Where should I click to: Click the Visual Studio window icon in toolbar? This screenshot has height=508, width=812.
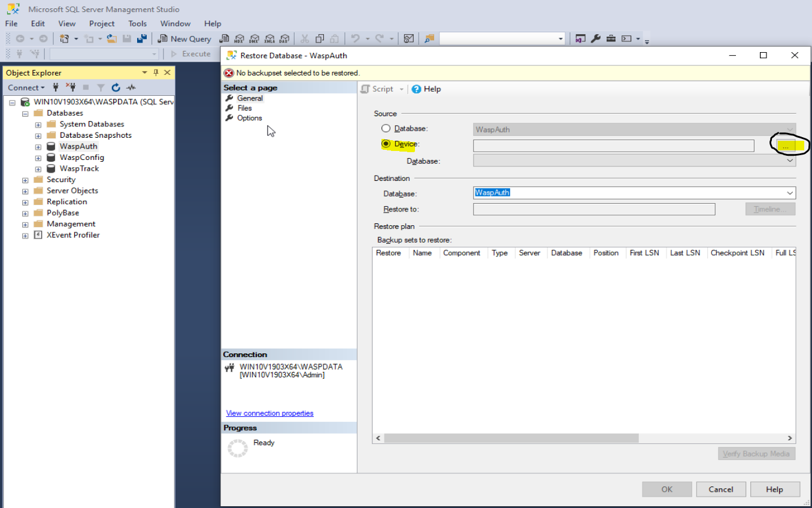580,39
